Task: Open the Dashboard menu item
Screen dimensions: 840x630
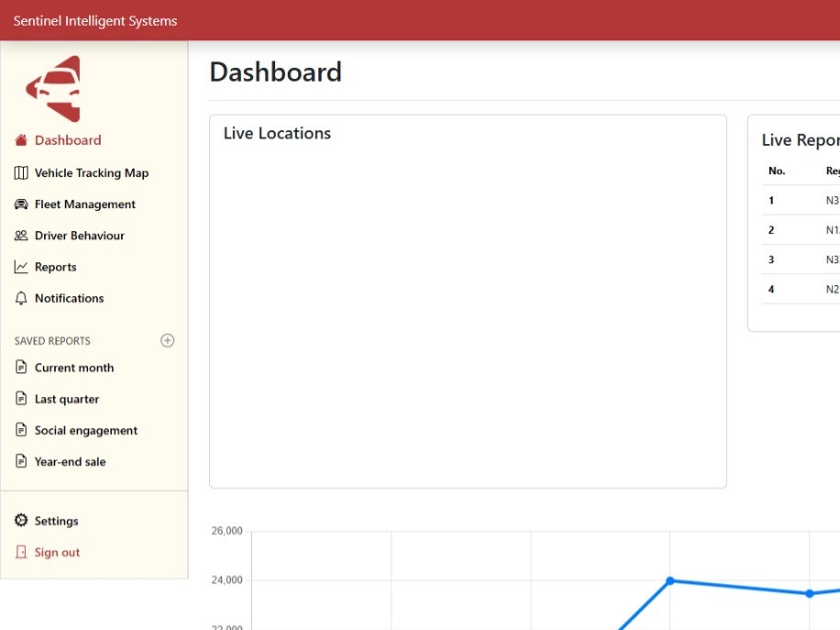Action: [68, 140]
